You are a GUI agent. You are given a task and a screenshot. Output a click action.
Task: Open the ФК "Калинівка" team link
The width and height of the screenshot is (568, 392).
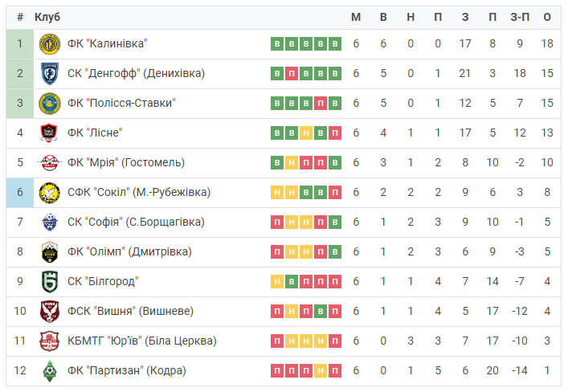(107, 44)
